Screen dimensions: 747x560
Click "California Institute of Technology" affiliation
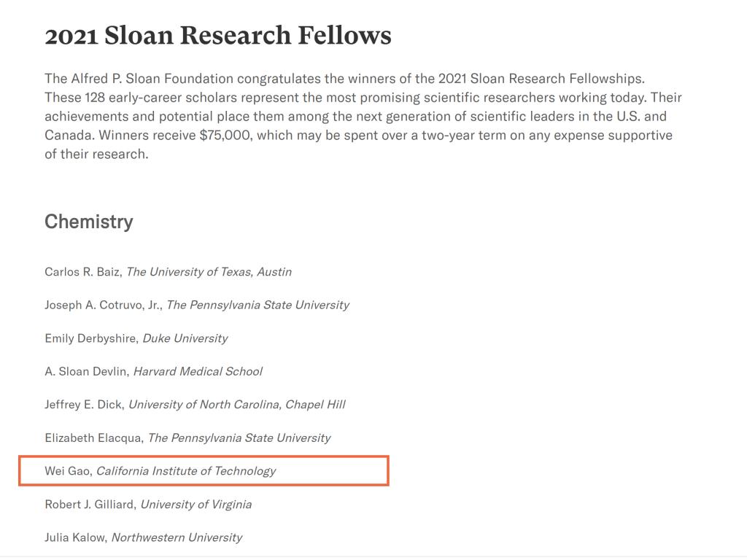point(186,471)
